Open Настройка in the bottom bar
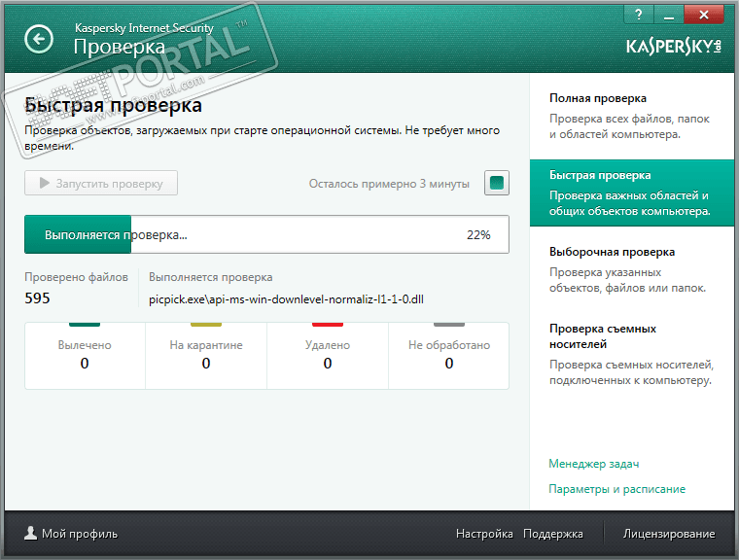 click(x=484, y=534)
